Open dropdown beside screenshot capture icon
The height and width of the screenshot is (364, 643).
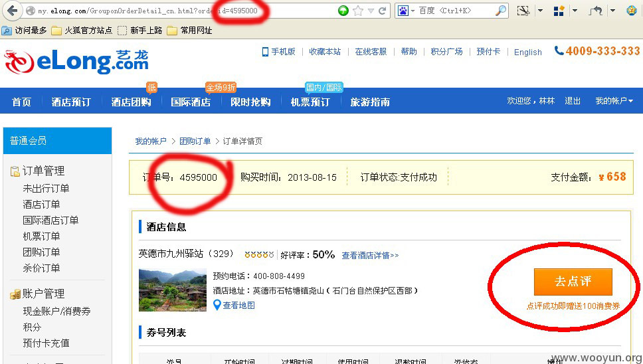point(540,11)
